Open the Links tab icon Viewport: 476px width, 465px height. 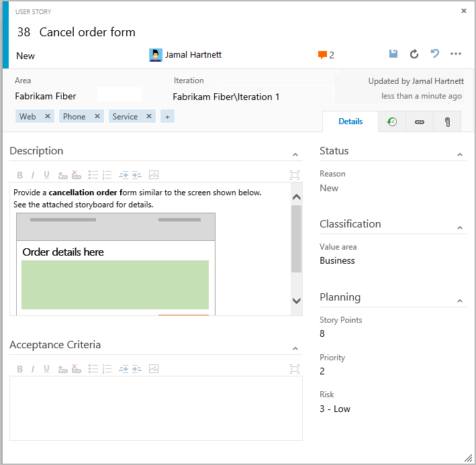[x=419, y=122]
